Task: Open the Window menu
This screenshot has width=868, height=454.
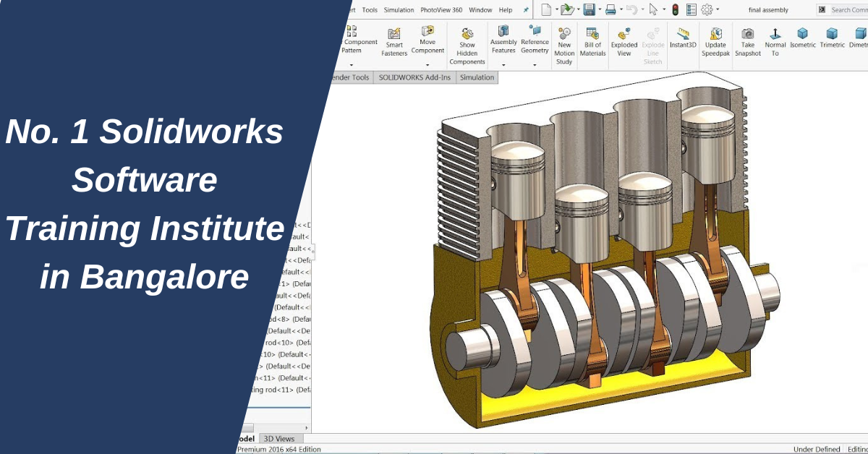Action: tap(480, 10)
